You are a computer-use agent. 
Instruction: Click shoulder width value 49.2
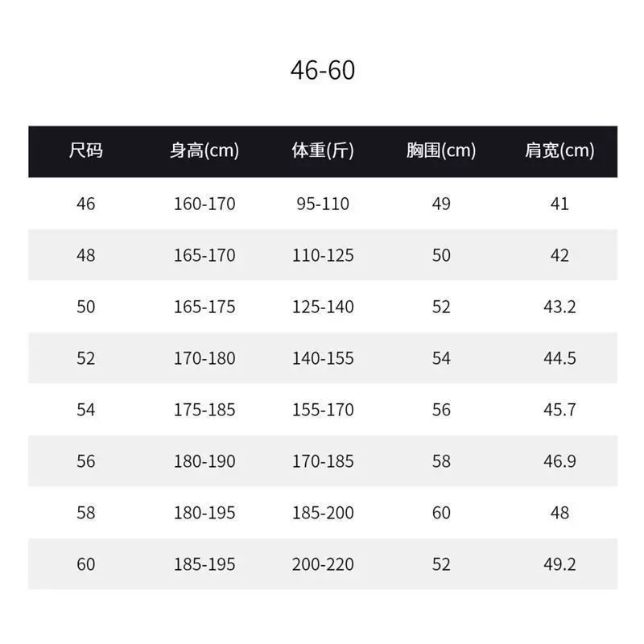pyautogui.click(x=559, y=564)
